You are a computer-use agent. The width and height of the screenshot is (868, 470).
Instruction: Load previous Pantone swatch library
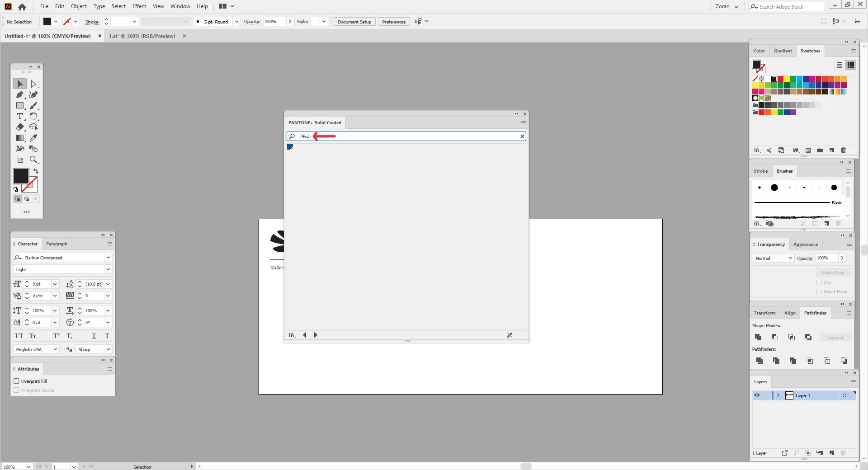click(305, 335)
